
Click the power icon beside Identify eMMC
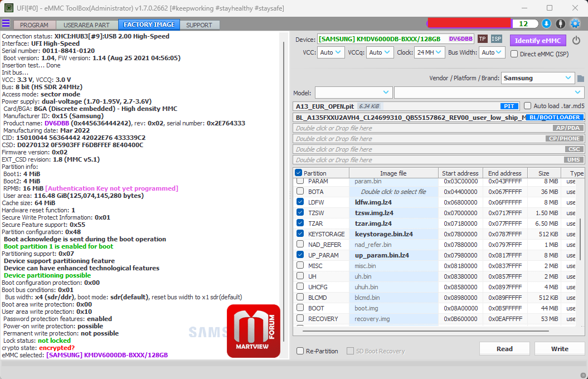click(x=576, y=40)
